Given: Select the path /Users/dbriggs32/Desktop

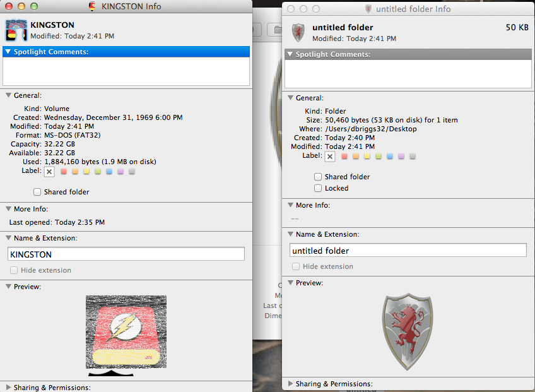Looking at the screenshot, I should (371, 129).
